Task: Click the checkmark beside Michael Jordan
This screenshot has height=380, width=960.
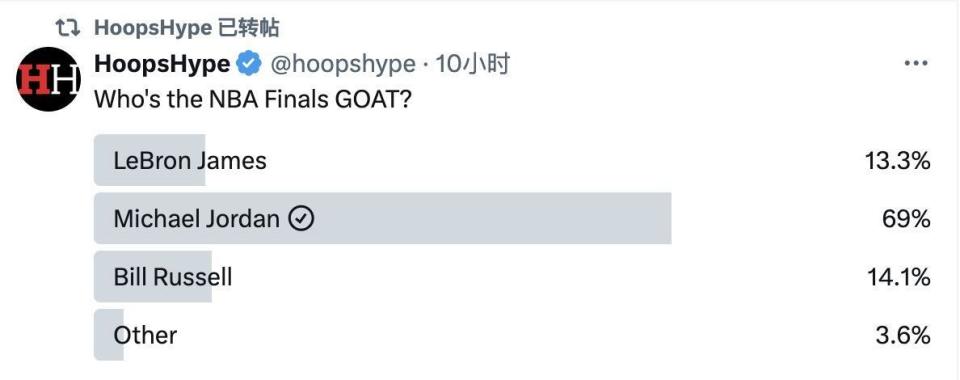Action: click(301, 218)
